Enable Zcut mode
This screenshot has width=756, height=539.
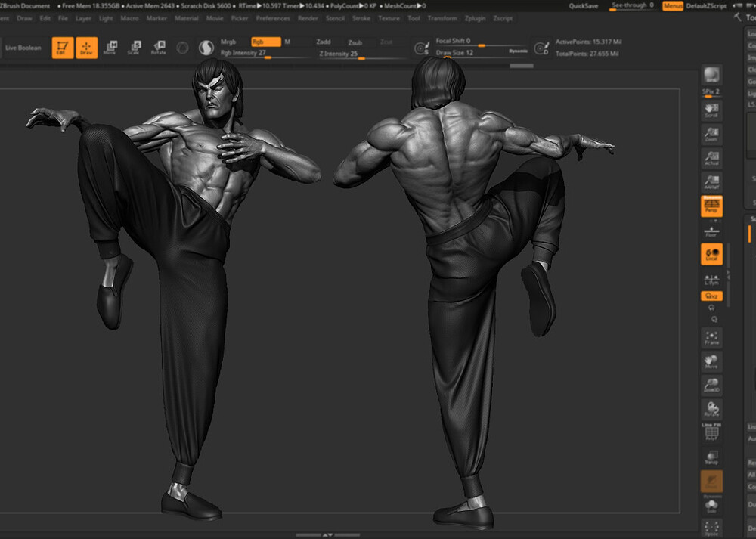[x=386, y=42]
